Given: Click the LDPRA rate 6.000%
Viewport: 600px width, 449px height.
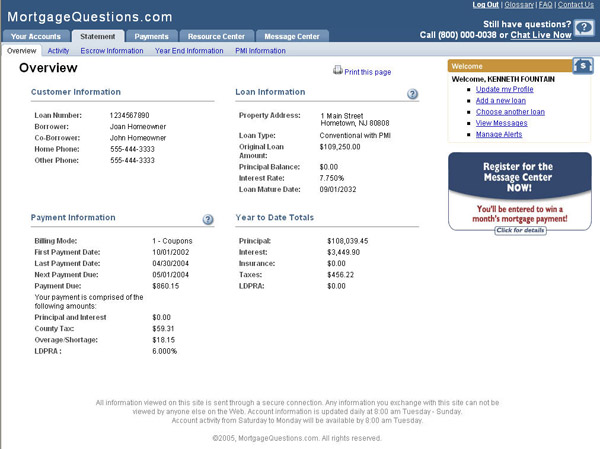Looking at the screenshot, I should tap(165, 351).
